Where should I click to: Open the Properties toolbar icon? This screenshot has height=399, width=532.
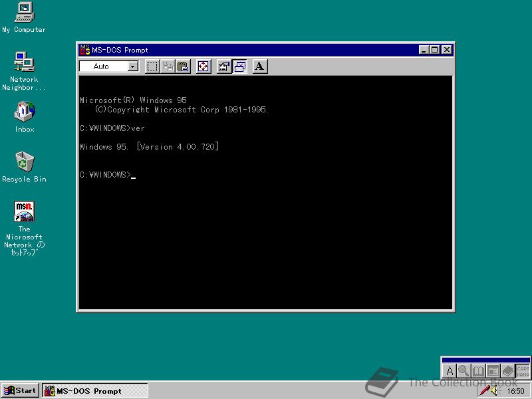[224, 66]
